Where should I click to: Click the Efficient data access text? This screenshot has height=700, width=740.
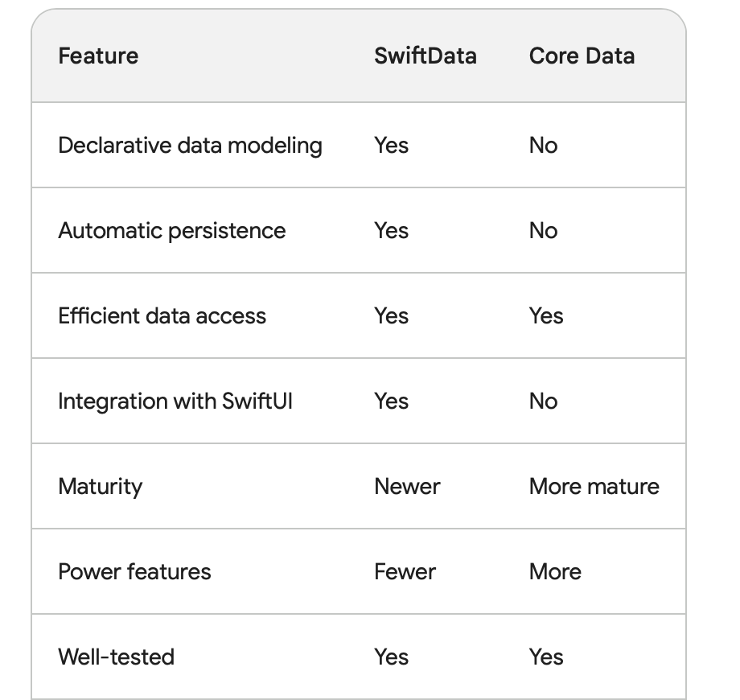pos(162,316)
